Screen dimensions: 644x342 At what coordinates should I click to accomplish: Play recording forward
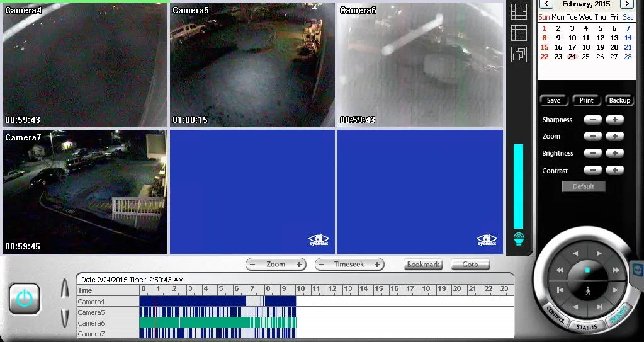tap(599, 254)
